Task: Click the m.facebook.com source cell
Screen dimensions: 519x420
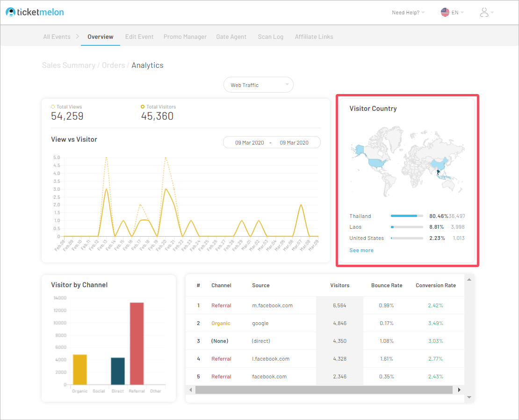Action: coord(273,305)
